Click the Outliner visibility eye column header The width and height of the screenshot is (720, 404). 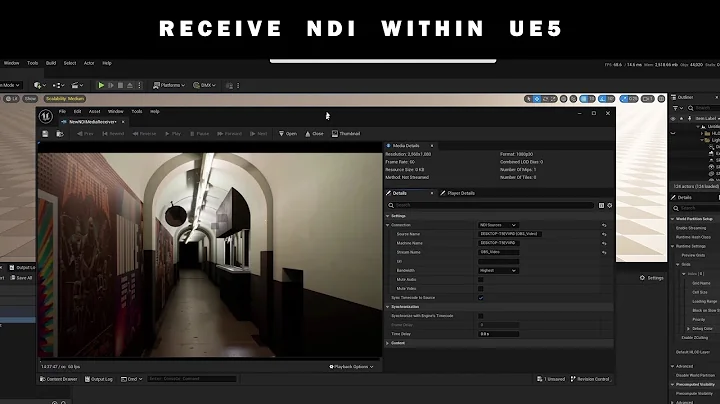pos(673,118)
